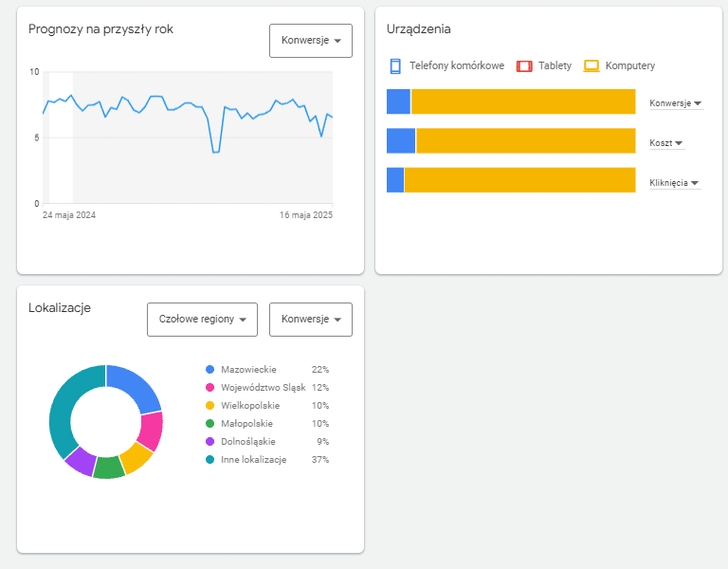This screenshot has height=569, width=728.
Task: Click the computer laptop icon
Action: point(591,66)
